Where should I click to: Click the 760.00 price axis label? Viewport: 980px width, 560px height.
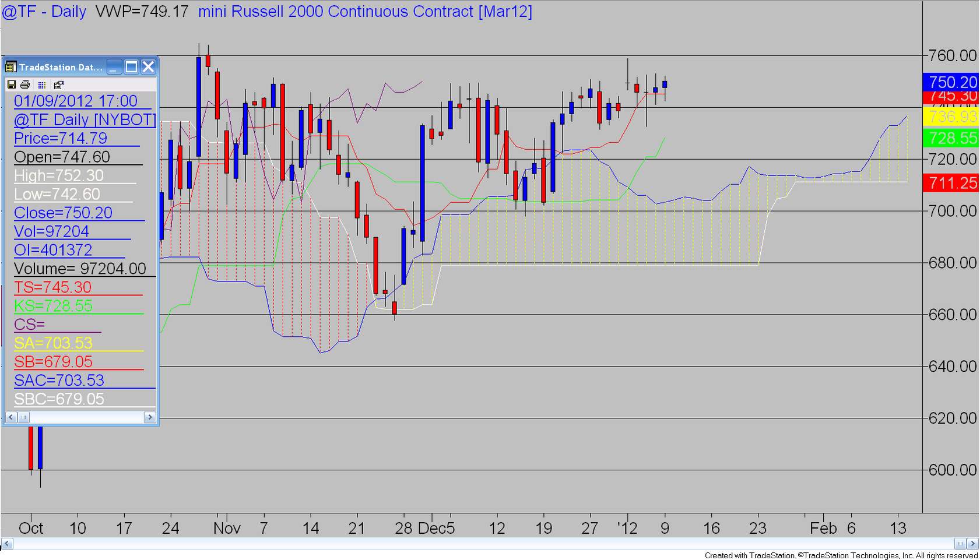click(953, 55)
